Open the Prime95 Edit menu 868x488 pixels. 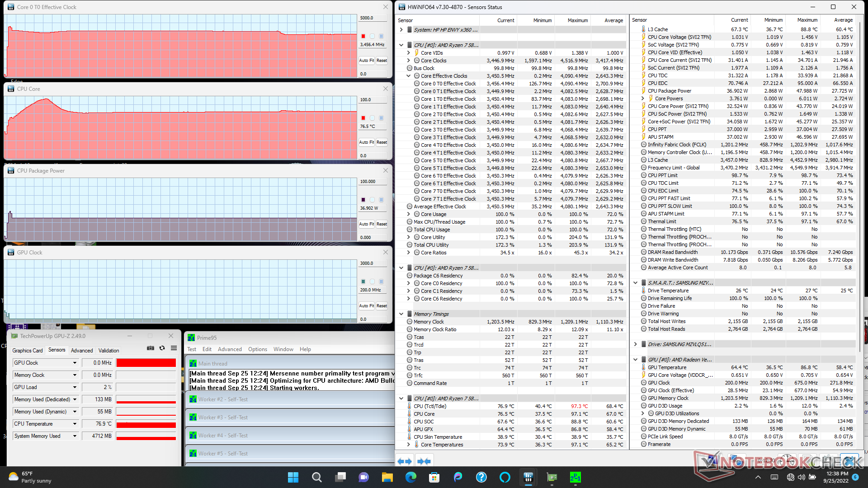[x=207, y=349]
